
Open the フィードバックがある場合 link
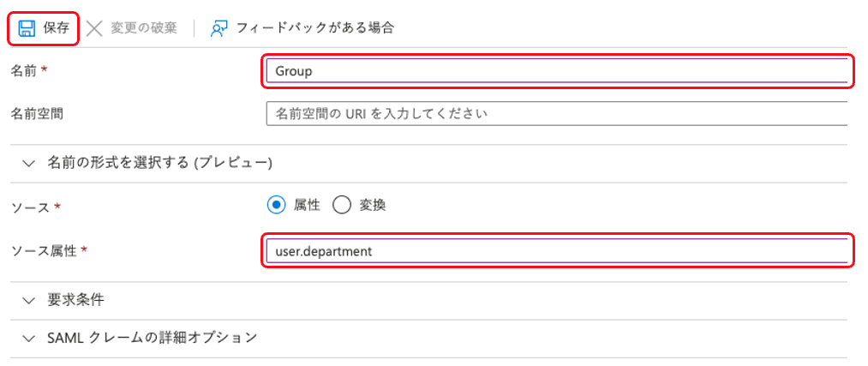(315, 27)
